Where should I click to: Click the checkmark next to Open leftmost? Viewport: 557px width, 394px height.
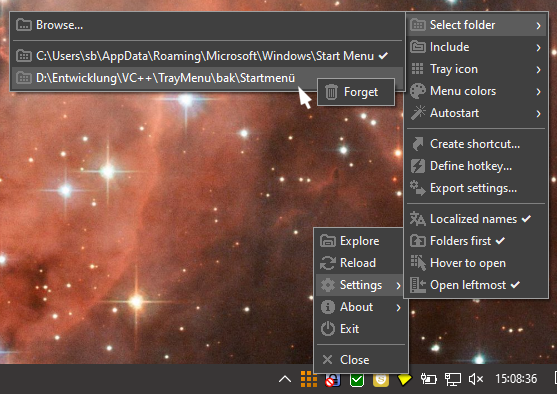tap(515, 285)
